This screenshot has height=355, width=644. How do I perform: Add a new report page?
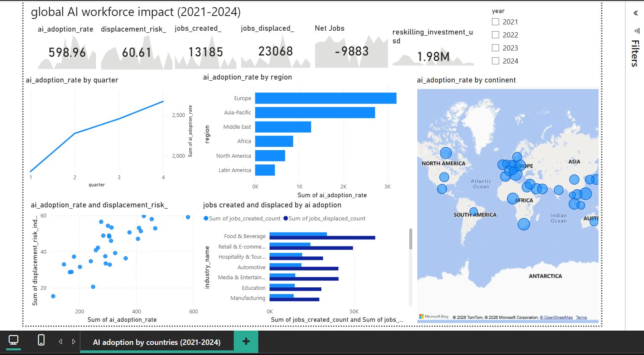(246, 342)
